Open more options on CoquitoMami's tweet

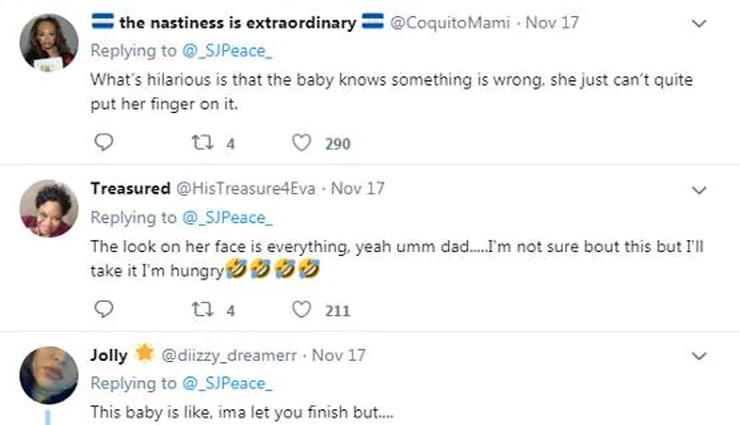click(699, 24)
